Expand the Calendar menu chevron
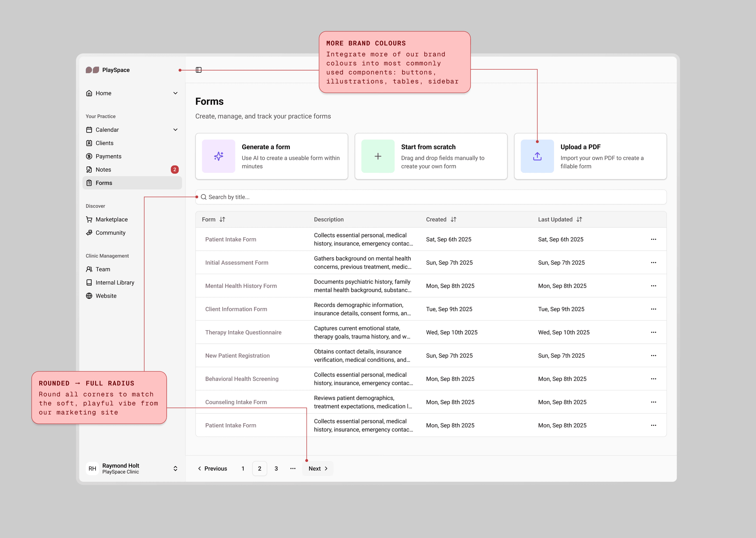This screenshot has height=538, width=756. pos(175,130)
